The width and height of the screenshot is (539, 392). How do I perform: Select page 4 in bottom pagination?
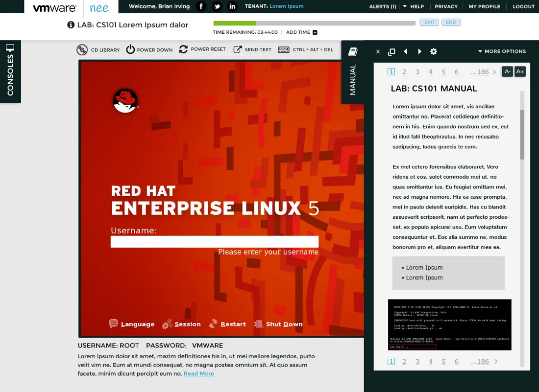point(430,362)
